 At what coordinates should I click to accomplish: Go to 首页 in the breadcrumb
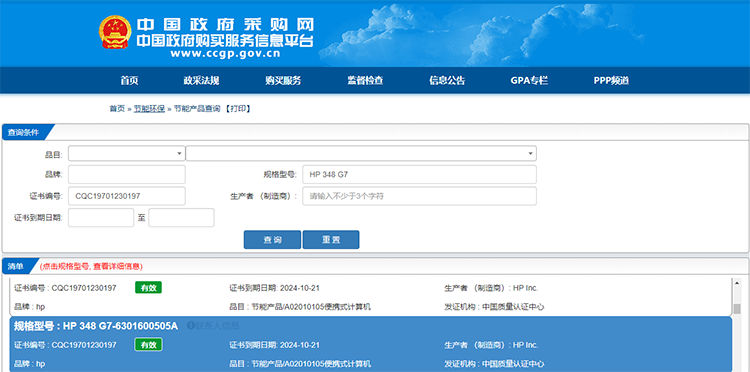coord(117,109)
